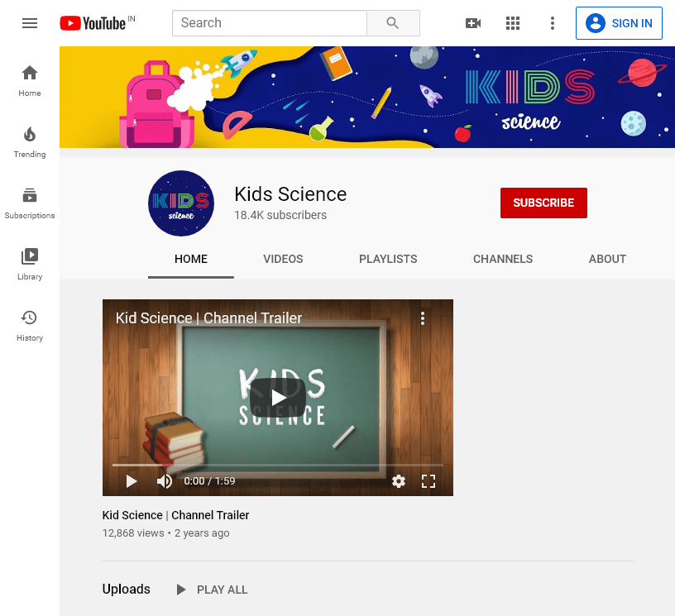Click the Kids Science channel name
675x616 pixels.
coord(290,194)
